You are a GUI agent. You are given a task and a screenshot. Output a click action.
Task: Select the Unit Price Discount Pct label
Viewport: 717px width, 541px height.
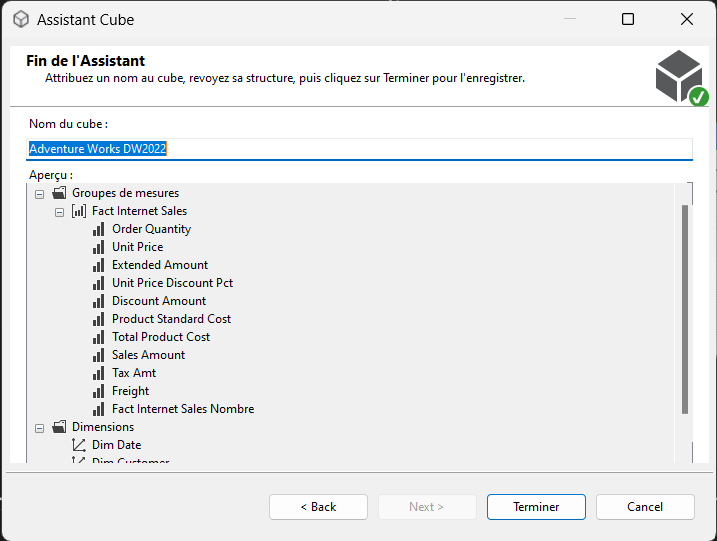[172, 283]
